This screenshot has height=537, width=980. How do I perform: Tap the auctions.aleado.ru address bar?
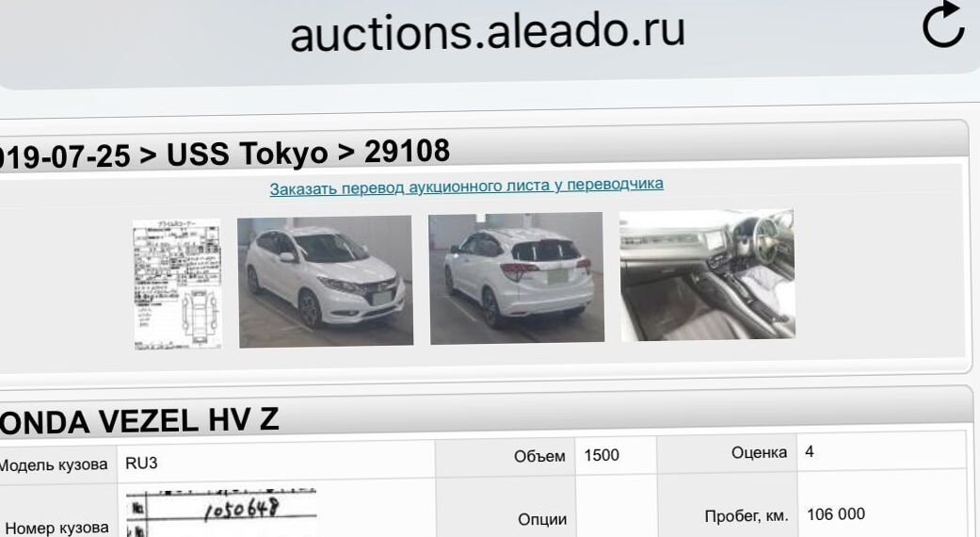point(488,33)
